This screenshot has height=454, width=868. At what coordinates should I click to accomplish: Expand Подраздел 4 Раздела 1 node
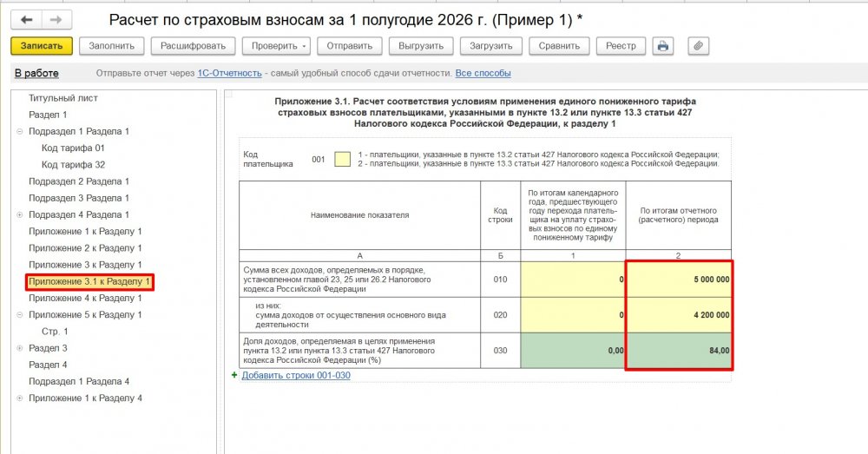19,214
